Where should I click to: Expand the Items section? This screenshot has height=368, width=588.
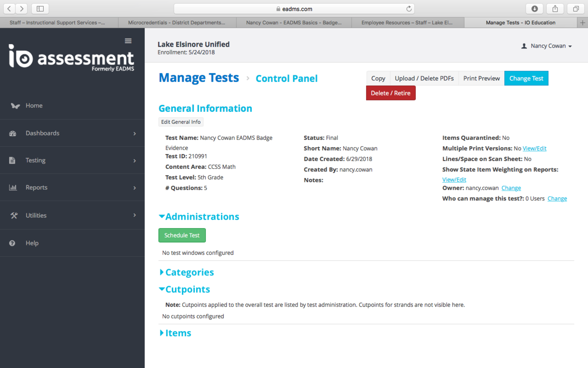pos(162,333)
